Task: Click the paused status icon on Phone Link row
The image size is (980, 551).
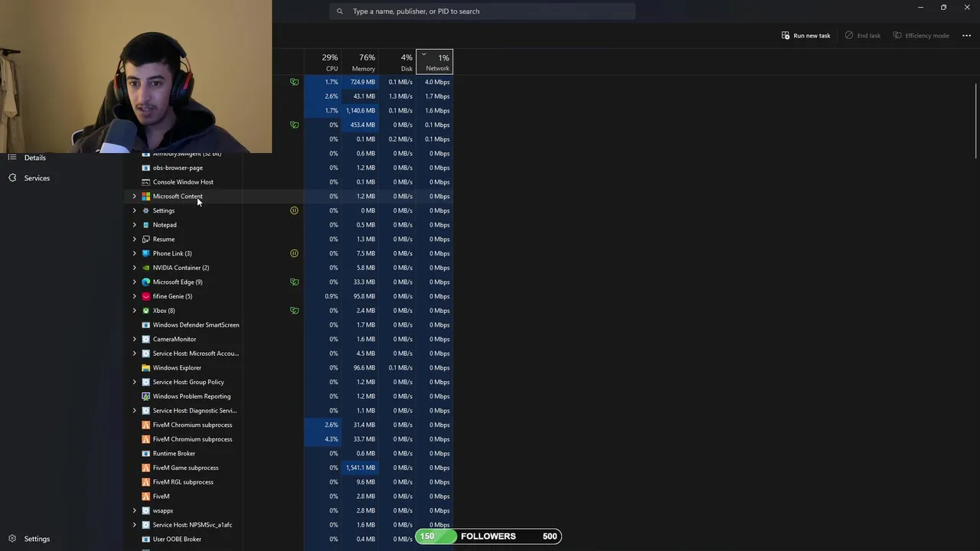Action: click(294, 253)
